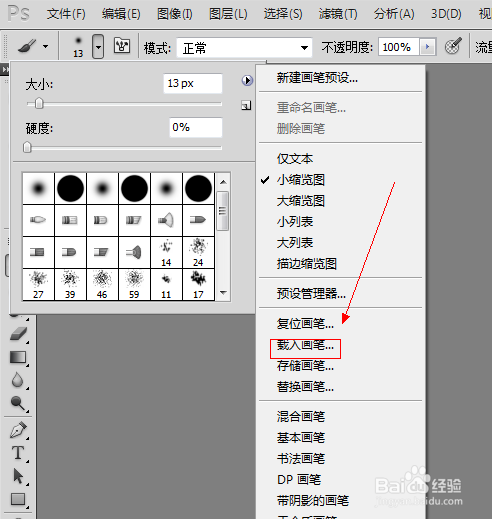492x519 pixels.
Task: Open the 文件(F) menu
Action: pyautogui.click(x=66, y=14)
